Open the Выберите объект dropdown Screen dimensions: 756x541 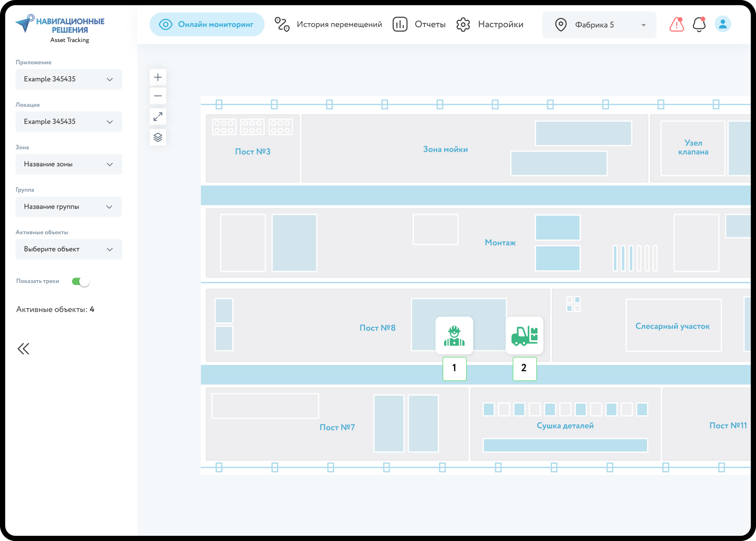click(x=69, y=249)
